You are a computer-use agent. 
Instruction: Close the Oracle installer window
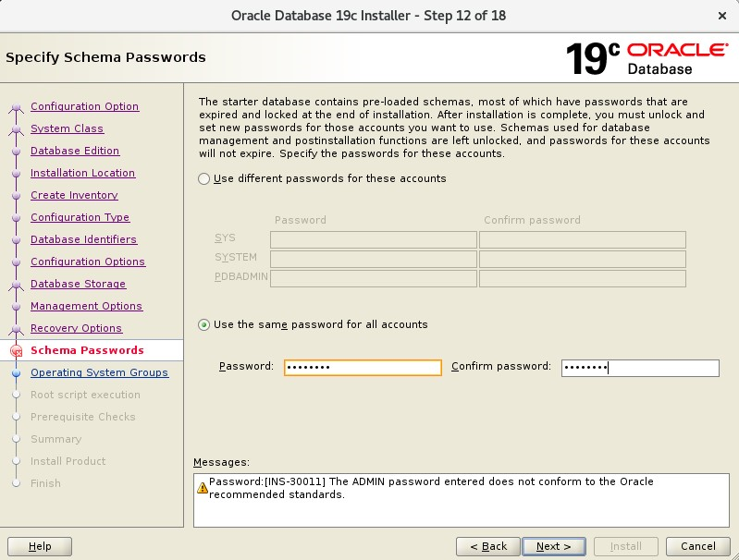[x=721, y=16]
